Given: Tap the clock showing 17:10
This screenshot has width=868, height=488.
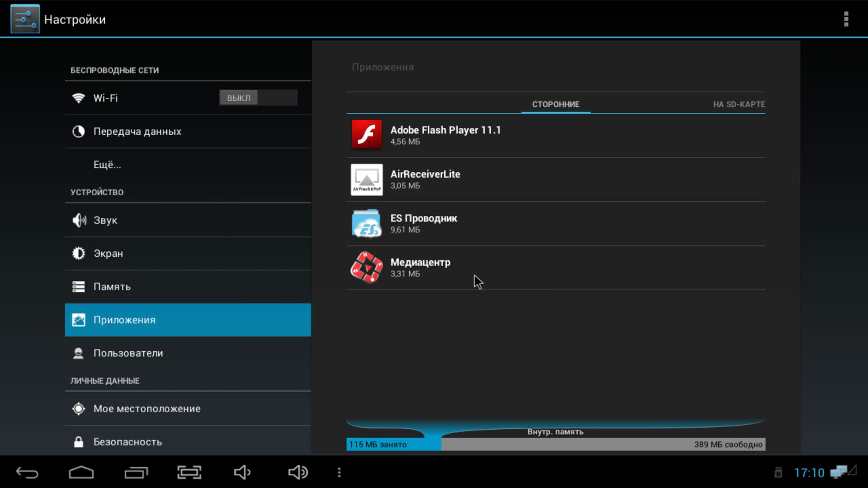Looking at the screenshot, I should coord(809,473).
